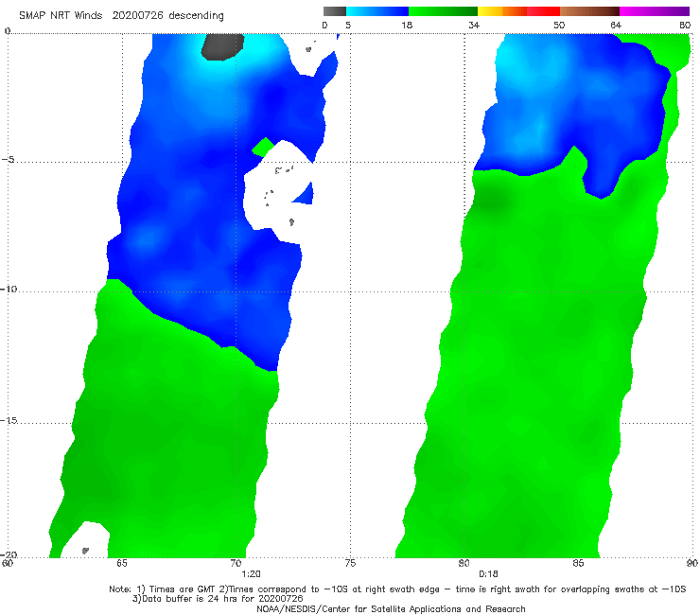Click the red segment of the color bar
Viewport: 700px width, 615px height.
coord(543,11)
